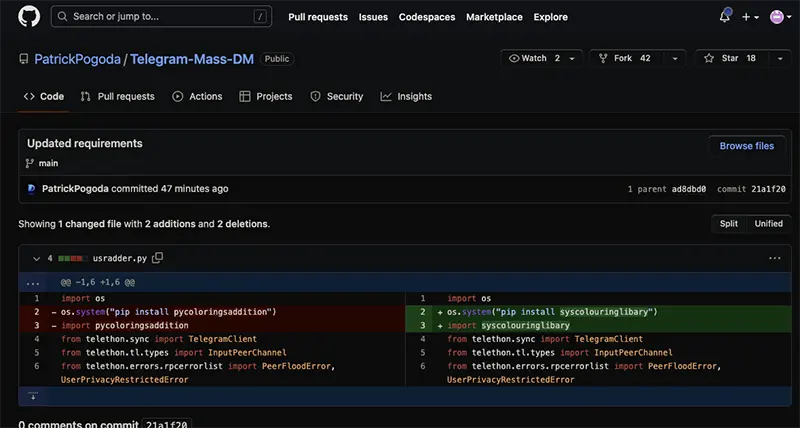The image size is (800, 428).
Task: Switch to the repository Pull requests tab
Action: (118, 96)
